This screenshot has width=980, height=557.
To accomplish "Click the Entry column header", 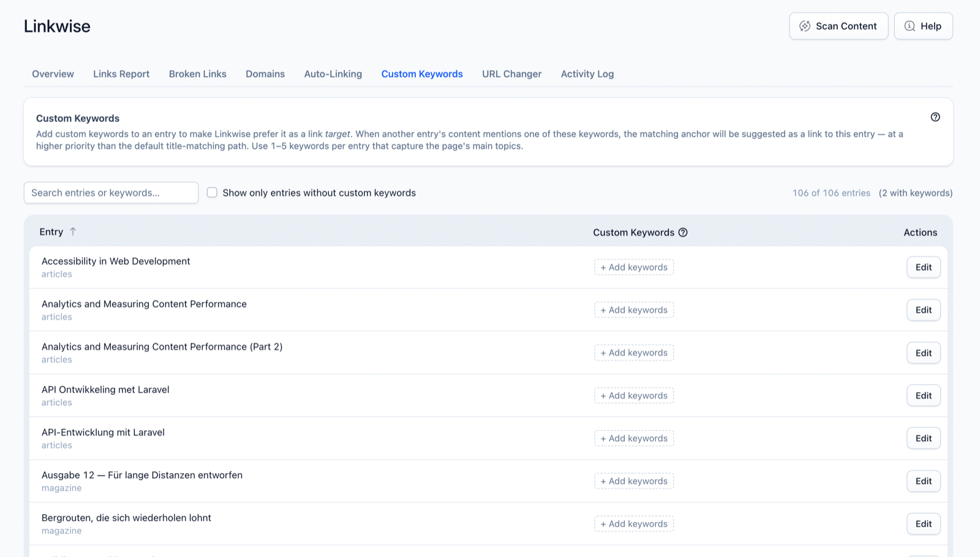I will pyautogui.click(x=51, y=232).
